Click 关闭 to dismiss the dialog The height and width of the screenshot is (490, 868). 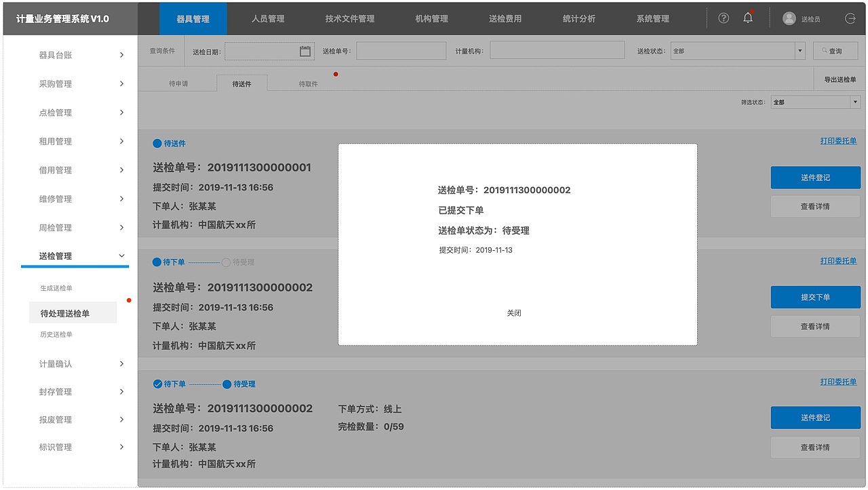click(x=514, y=312)
